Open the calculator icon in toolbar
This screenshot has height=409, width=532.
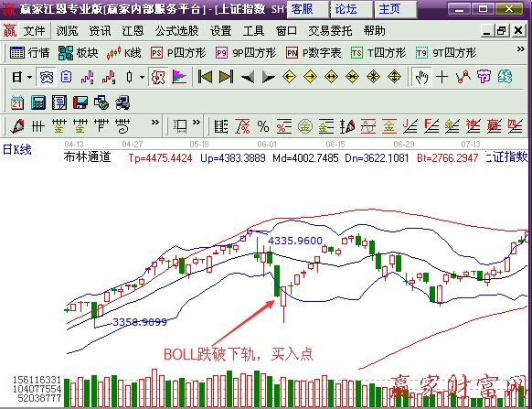[38, 102]
